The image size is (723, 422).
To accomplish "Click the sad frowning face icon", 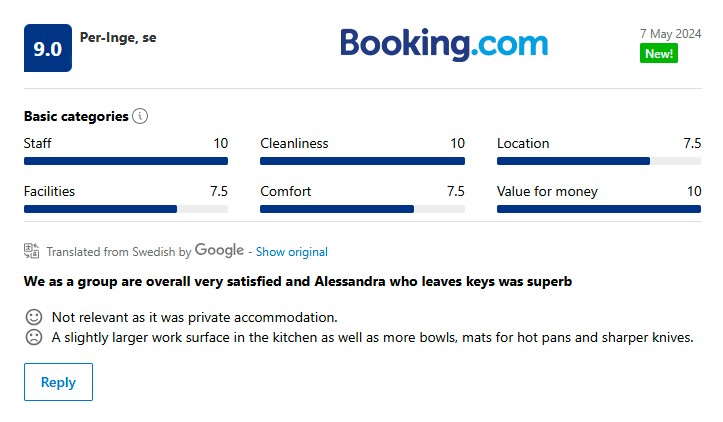I will tap(34, 337).
